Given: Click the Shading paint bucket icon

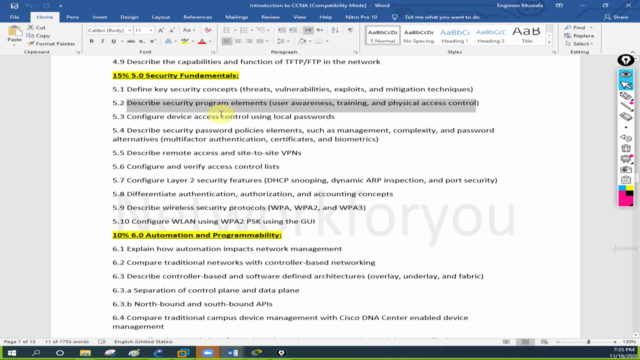Looking at the screenshot, I should 302,41.
